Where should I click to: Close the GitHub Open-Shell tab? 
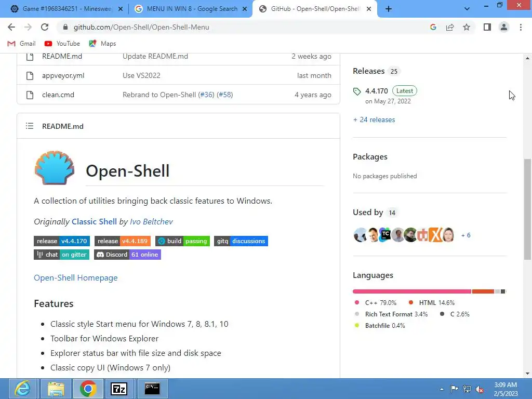click(x=369, y=9)
